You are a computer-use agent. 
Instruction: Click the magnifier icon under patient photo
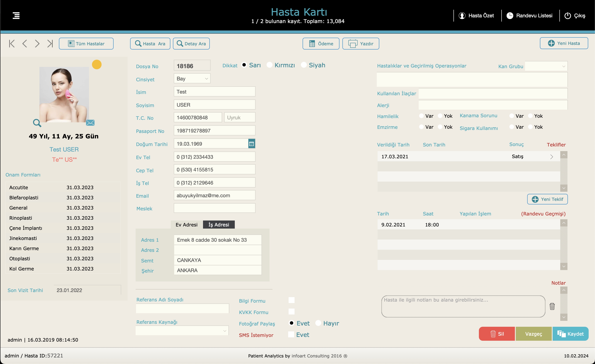(37, 123)
